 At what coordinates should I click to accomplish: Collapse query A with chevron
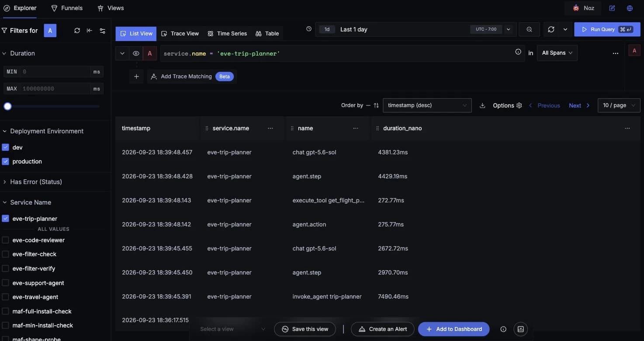coord(122,53)
